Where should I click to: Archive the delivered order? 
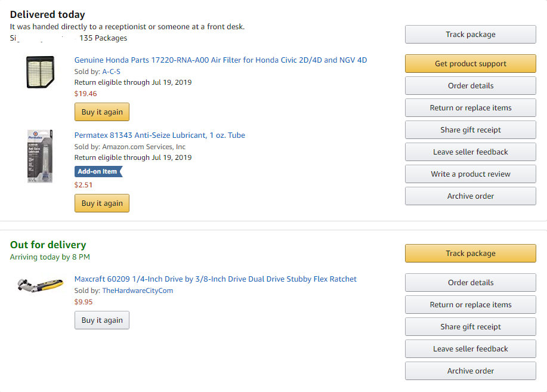pos(470,196)
